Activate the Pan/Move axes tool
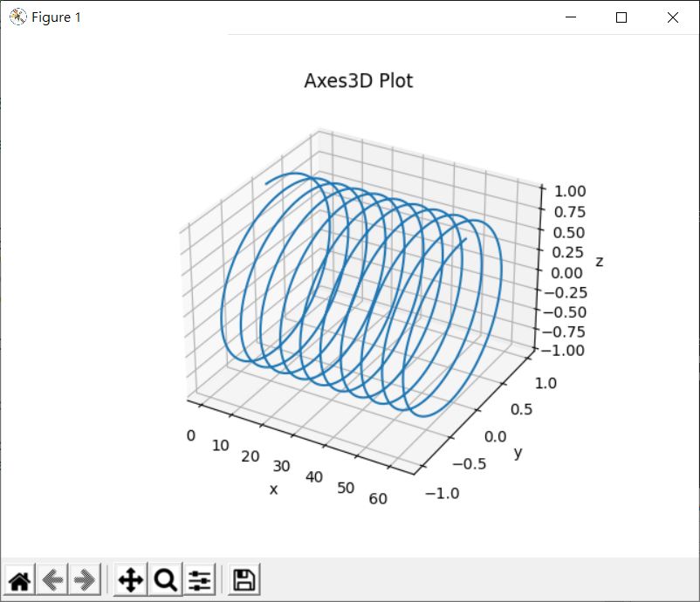This screenshot has width=700, height=602. pyautogui.click(x=130, y=580)
